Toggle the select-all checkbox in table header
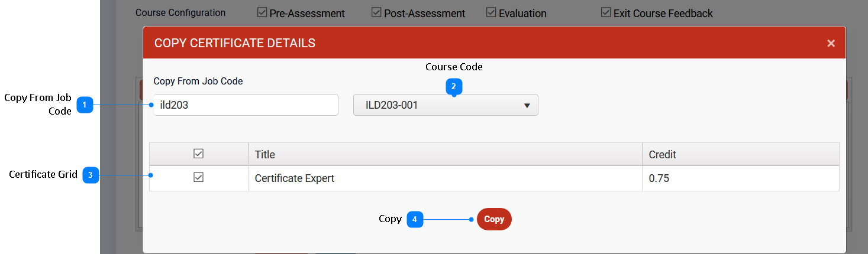Viewport: 868px width, 254px height. tap(199, 154)
